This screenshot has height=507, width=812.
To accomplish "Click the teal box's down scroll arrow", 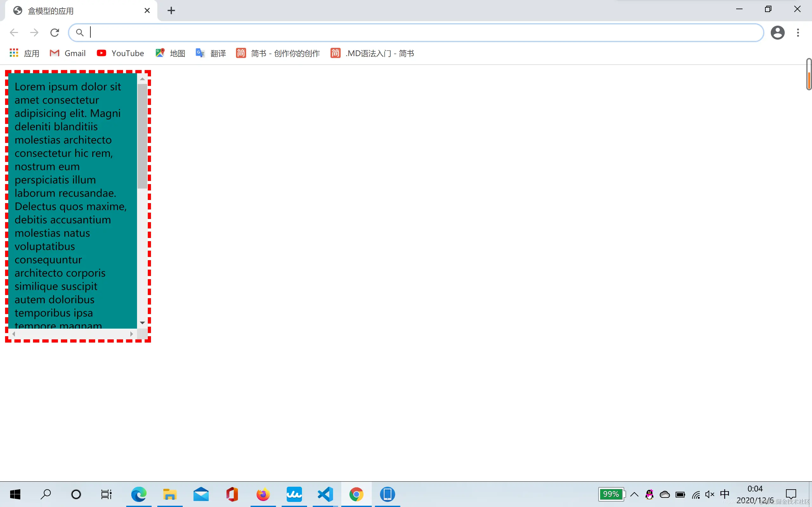I will tap(142, 323).
